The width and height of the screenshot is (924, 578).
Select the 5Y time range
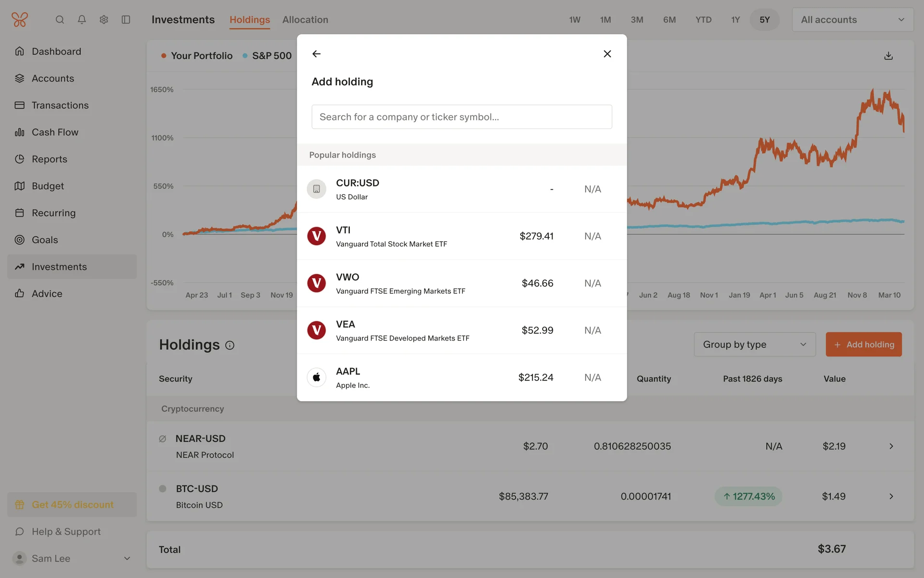[764, 20]
